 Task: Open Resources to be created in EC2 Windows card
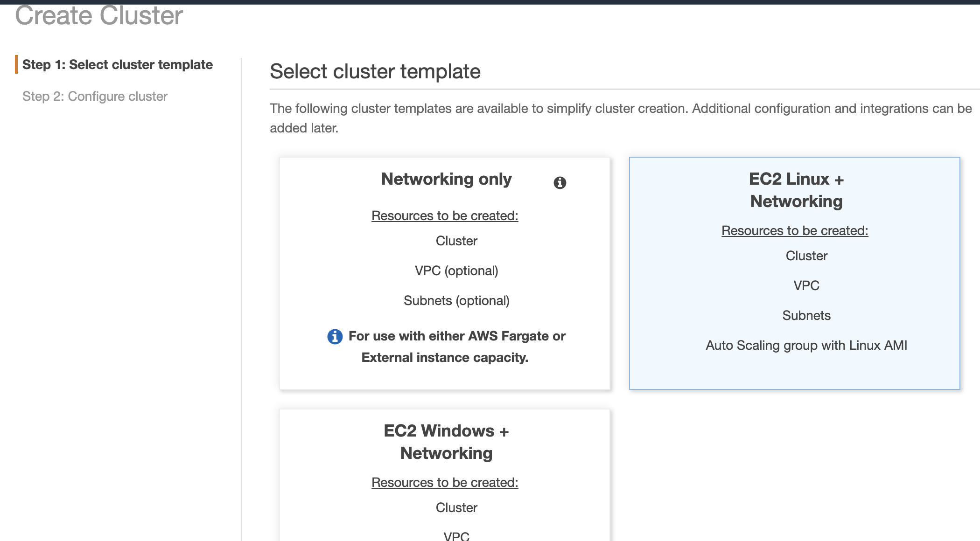444,483
